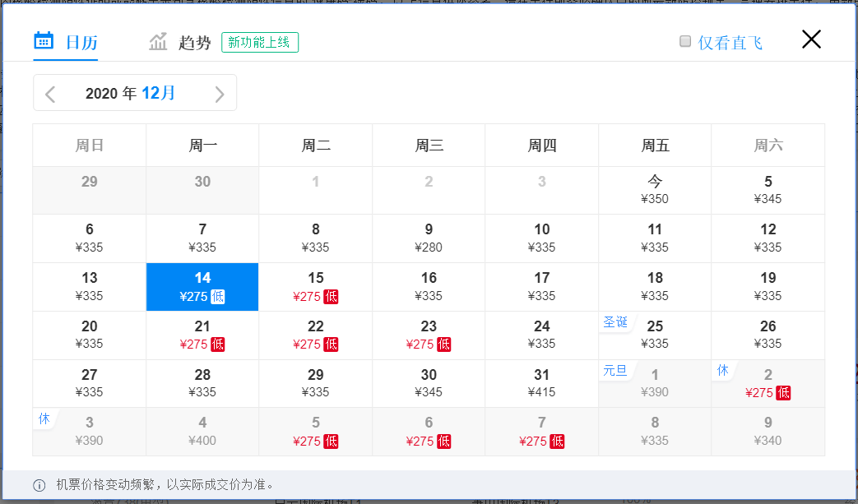Select January 4 priced ¥400

click(x=202, y=432)
